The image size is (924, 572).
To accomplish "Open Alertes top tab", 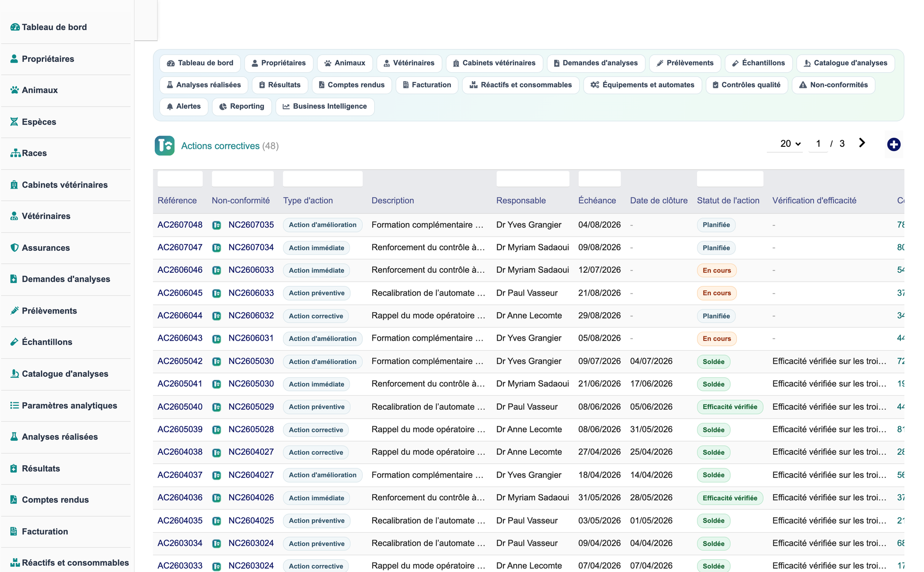I will pos(184,106).
